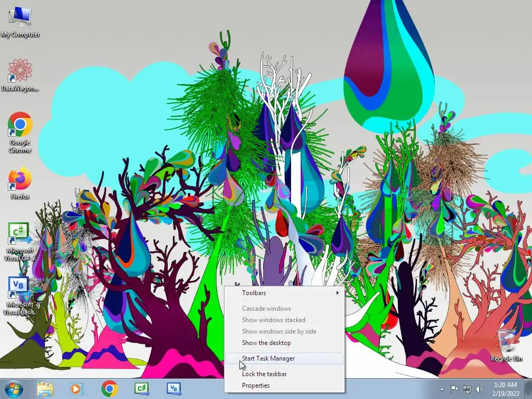Choose Show the desktop

pyautogui.click(x=284, y=343)
